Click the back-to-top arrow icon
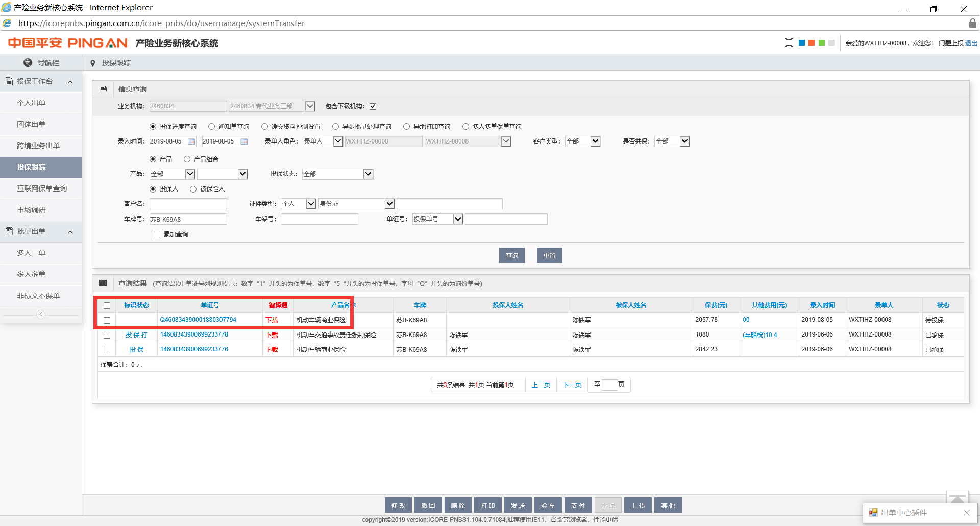The width and height of the screenshot is (980, 526). pyautogui.click(x=958, y=498)
